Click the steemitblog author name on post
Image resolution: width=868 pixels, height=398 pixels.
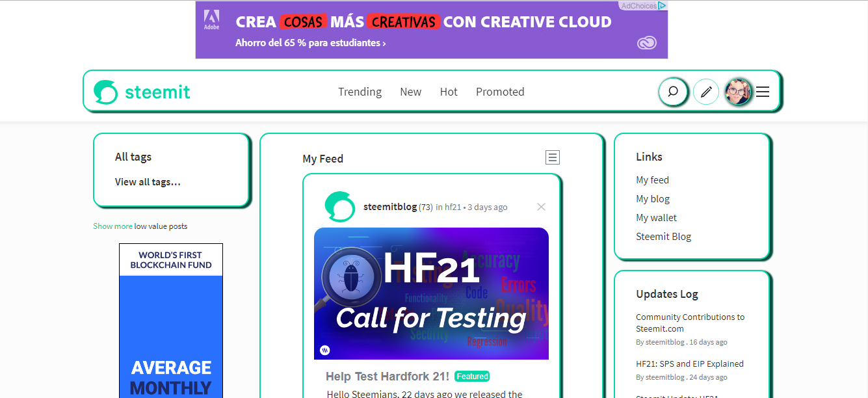pyautogui.click(x=390, y=207)
